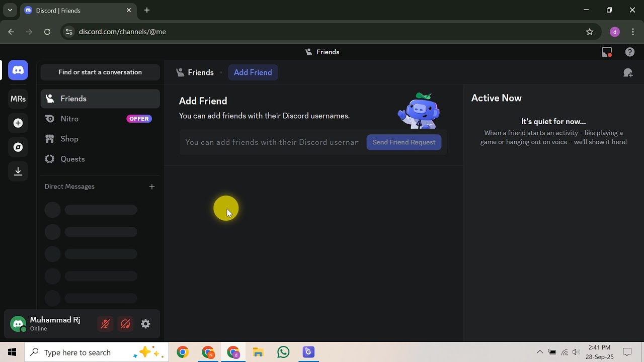Open Discord home Direct Messages icon
Screen dimensions: 644x362
click(x=18, y=70)
